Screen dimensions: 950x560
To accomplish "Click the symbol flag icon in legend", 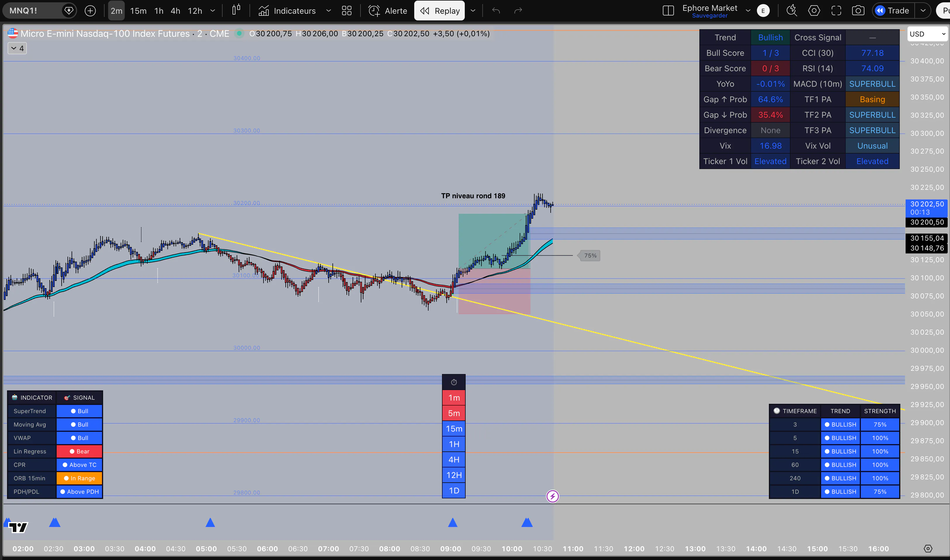I will 13,34.
